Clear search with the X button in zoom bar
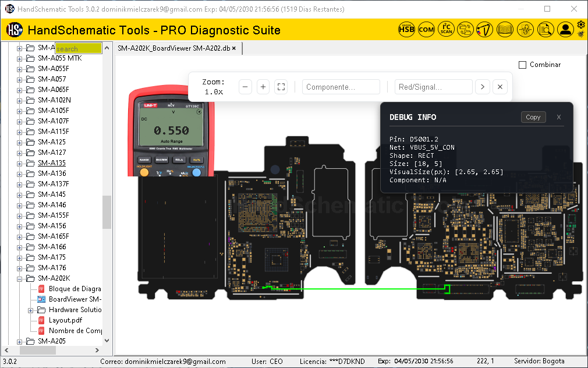Image resolution: width=588 pixels, height=368 pixels. (x=500, y=87)
